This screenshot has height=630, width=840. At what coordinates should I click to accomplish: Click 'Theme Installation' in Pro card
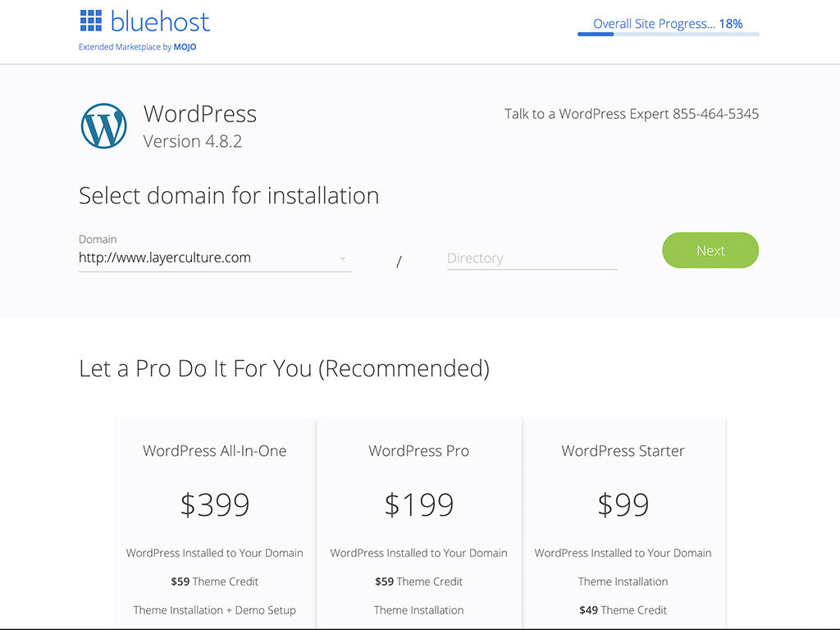(419, 609)
